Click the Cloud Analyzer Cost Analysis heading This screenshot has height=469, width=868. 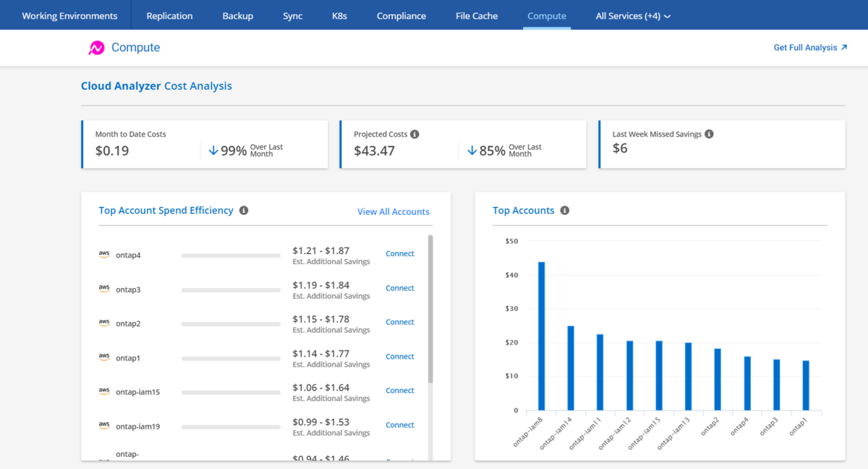pyautogui.click(x=157, y=86)
